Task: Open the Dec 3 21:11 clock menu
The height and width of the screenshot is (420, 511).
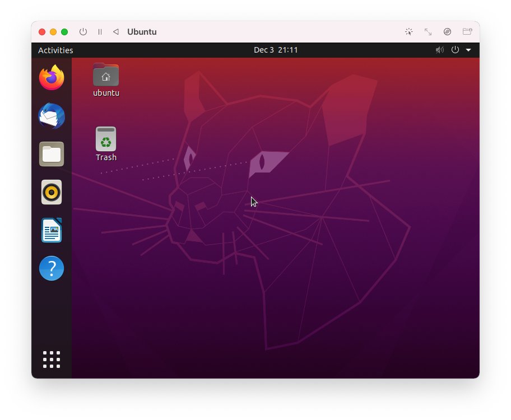Action: click(276, 50)
